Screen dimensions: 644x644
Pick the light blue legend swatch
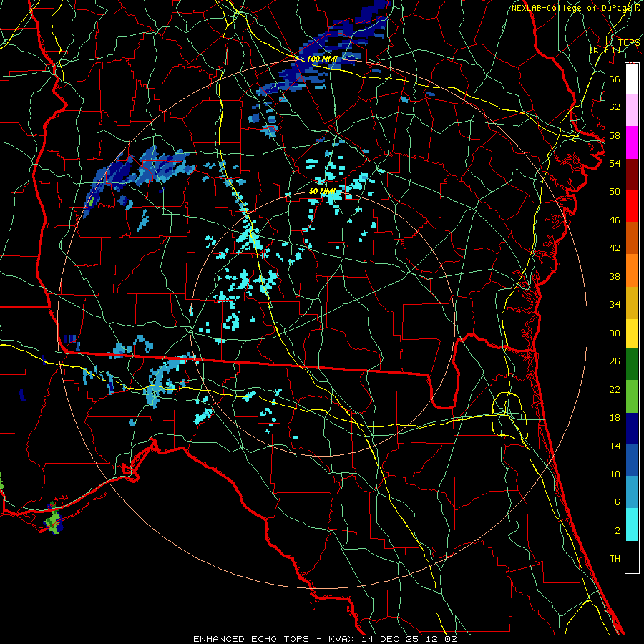pyautogui.click(x=632, y=492)
